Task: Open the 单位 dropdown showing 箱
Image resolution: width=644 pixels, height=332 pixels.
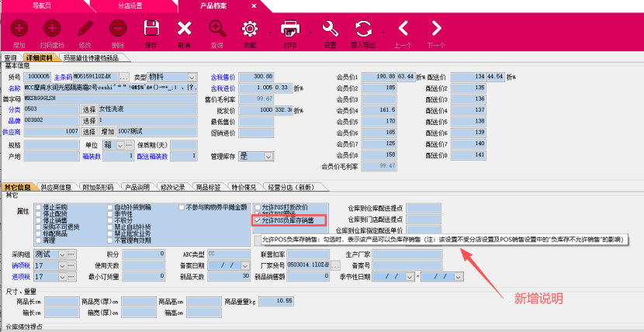Action: click(x=120, y=145)
